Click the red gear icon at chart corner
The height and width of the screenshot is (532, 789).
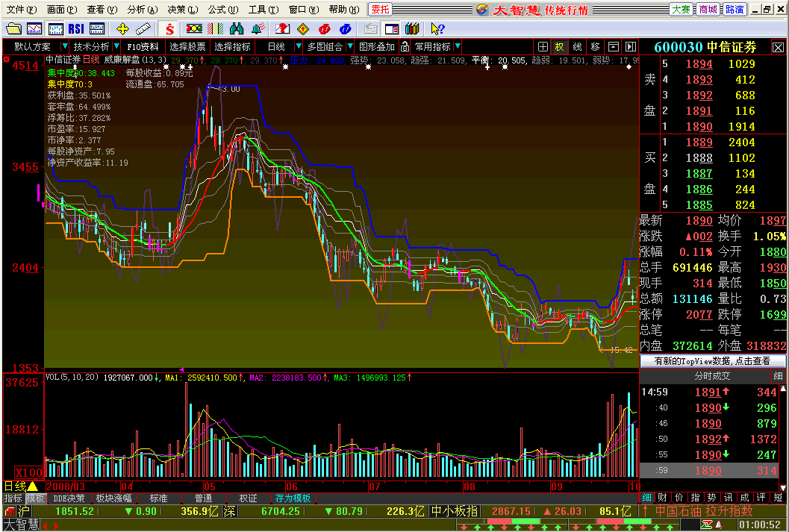[x=6, y=60]
